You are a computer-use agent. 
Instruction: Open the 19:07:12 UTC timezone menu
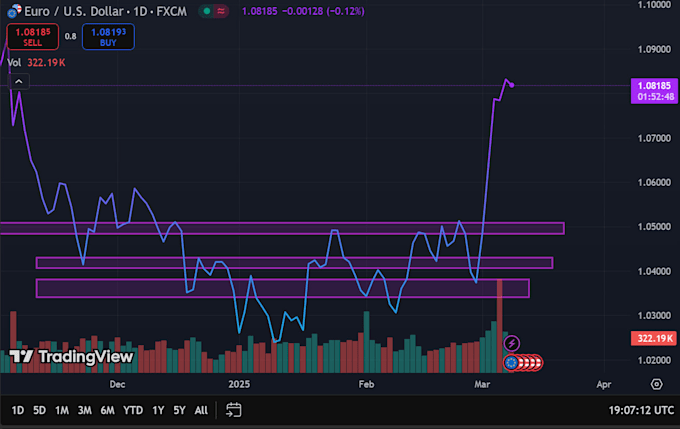pyautogui.click(x=641, y=410)
